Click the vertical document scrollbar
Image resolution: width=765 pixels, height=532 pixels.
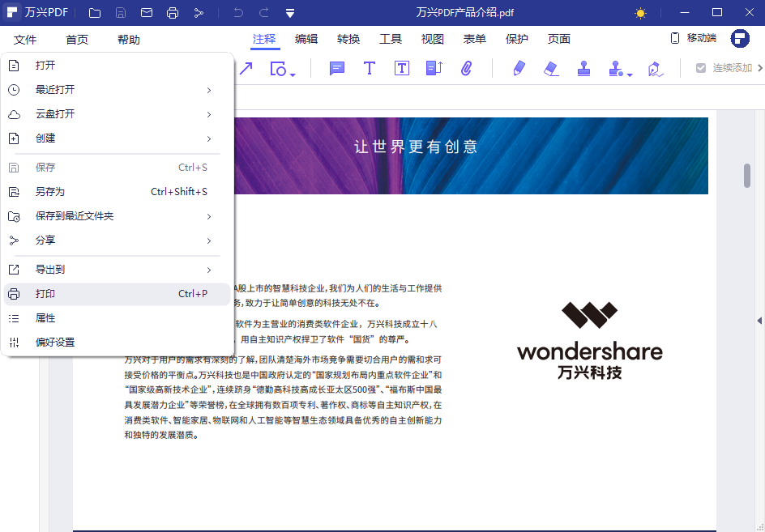pyautogui.click(x=747, y=174)
